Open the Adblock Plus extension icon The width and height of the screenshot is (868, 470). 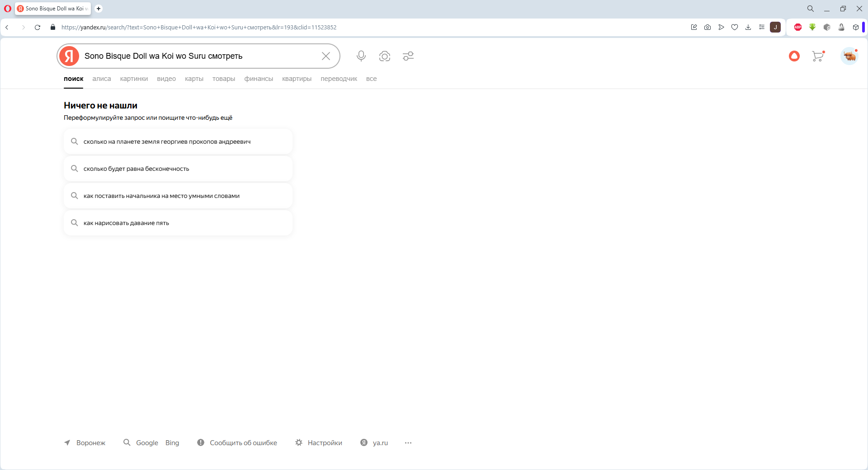798,28
